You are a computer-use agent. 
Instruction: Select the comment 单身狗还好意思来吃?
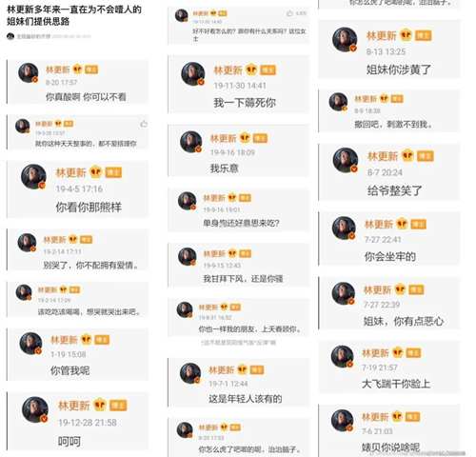pyautogui.click(x=241, y=223)
